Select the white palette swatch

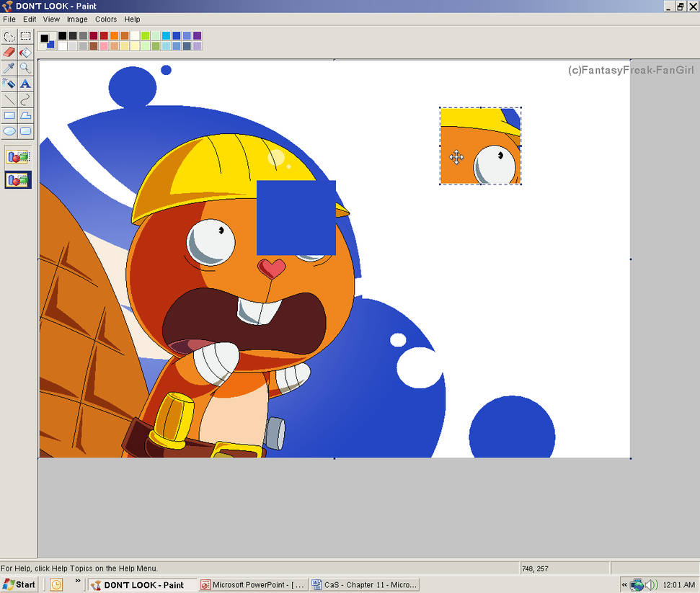click(63, 45)
